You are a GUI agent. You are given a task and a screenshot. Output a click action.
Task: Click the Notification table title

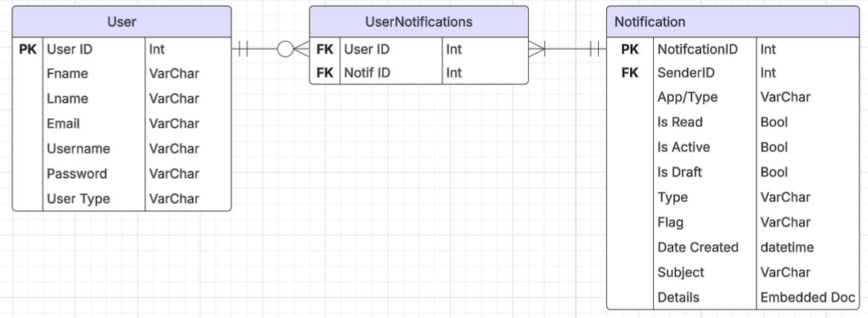[x=650, y=22]
